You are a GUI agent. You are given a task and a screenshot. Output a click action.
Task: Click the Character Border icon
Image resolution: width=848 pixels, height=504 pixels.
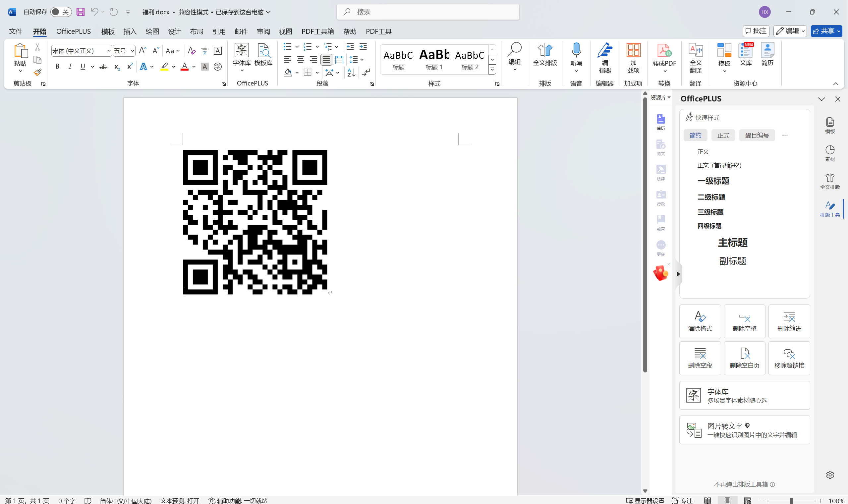pos(218,51)
